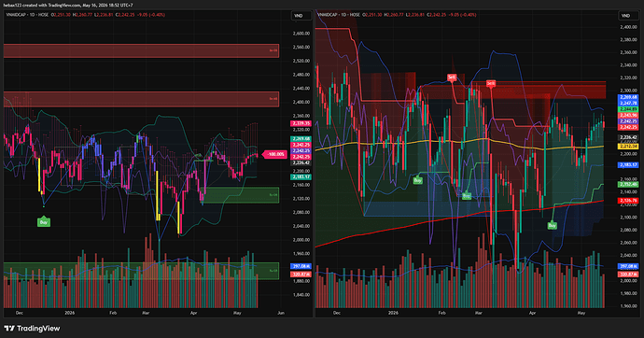Click the VNMIDCAP 1D HOSE title on left chart
Image resolution: width=644 pixels, height=338 pixels.
28,15
